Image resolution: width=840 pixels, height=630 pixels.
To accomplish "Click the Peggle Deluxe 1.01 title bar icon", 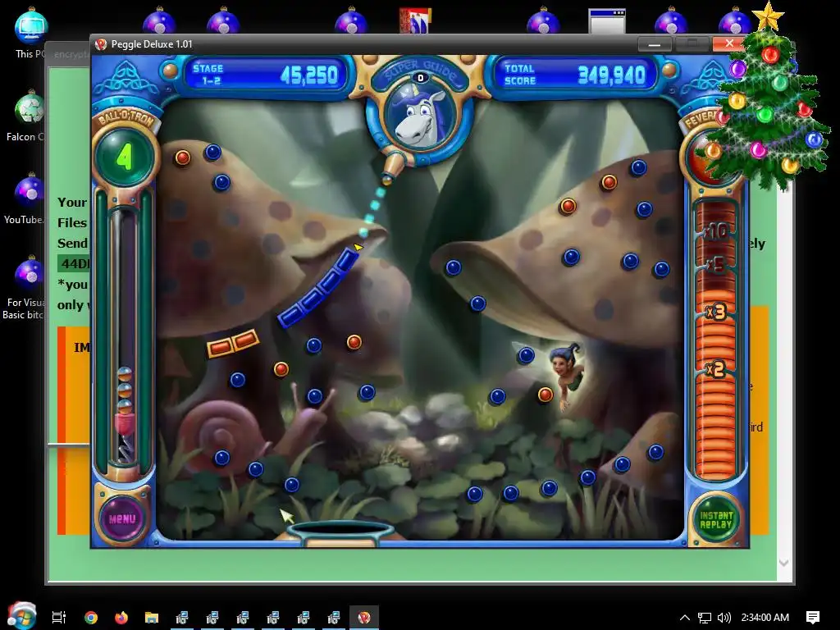I will (101, 44).
